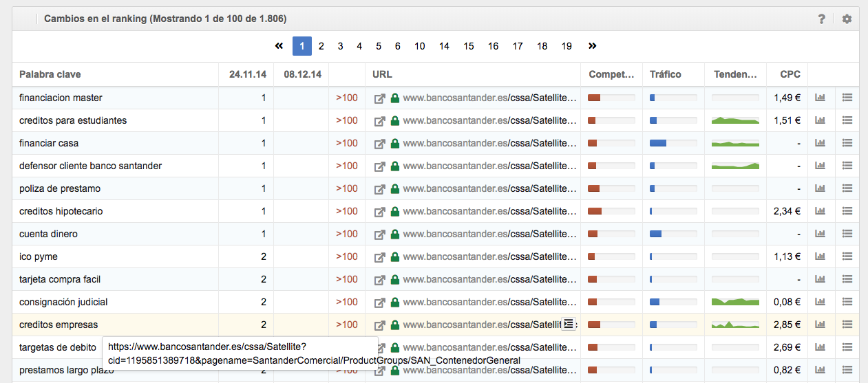Open list menu for consignación judicial row
This screenshot has height=383, width=868.
[847, 302]
